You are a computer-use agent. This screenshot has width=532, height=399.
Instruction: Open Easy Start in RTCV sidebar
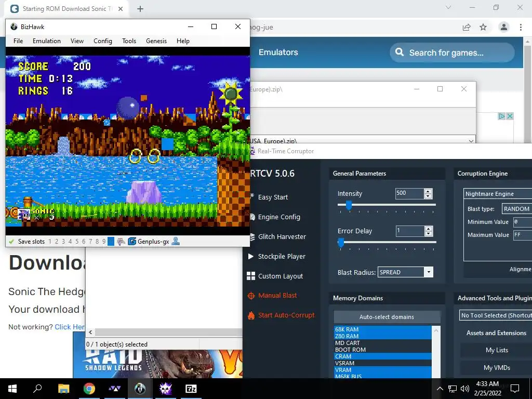click(273, 197)
